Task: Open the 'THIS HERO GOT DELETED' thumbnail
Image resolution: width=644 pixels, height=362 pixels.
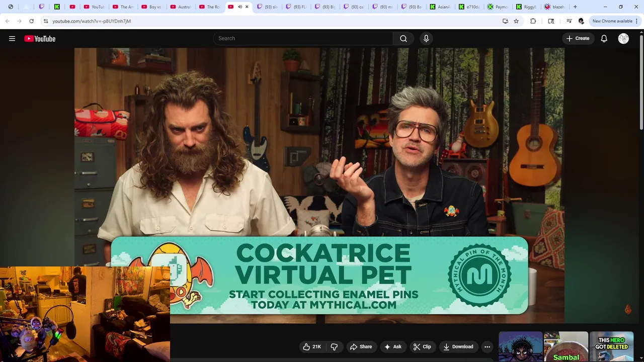Action: pyautogui.click(x=611, y=346)
